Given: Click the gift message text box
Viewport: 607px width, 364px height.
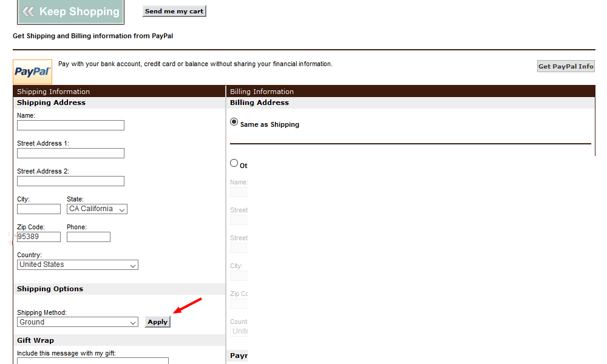Looking at the screenshot, I should click(93, 360).
